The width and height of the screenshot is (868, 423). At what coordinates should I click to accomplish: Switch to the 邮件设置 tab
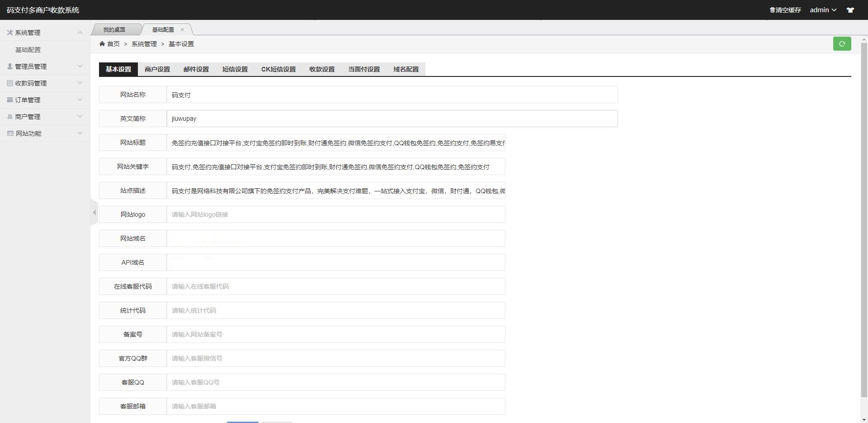coord(196,69)
